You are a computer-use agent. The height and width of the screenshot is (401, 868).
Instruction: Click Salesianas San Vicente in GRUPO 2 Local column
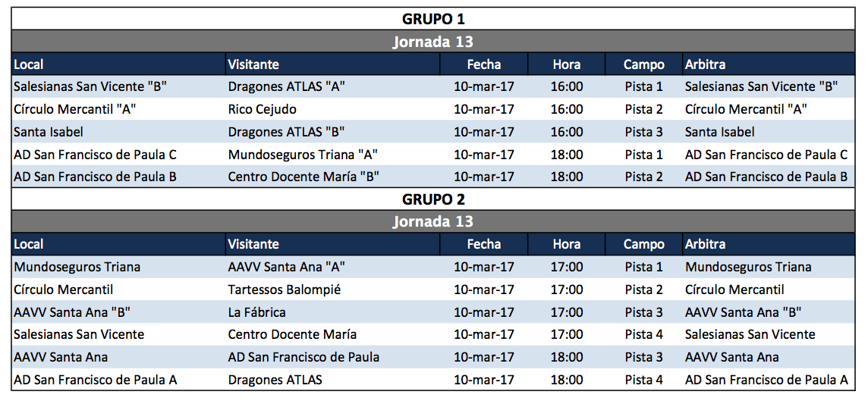pyautogui.click(x=79, y=334)
